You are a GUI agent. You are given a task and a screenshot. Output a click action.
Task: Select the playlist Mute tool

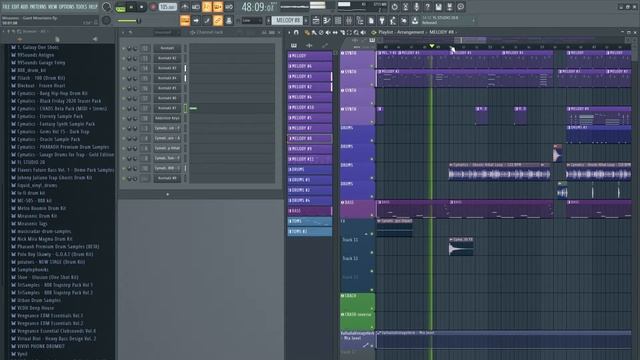click(328, 32)
